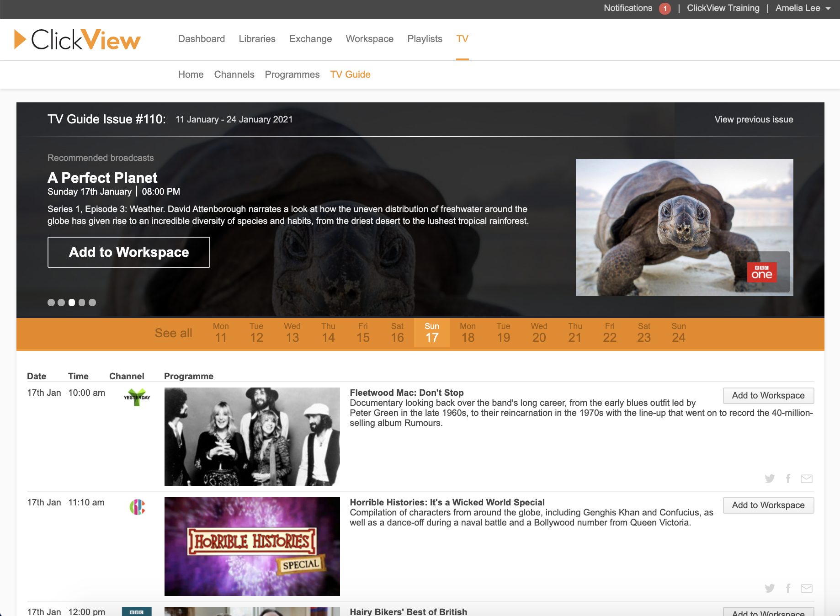840x616 pixels.
Task: Select Tue 12 in date bar
Action: 256,333
